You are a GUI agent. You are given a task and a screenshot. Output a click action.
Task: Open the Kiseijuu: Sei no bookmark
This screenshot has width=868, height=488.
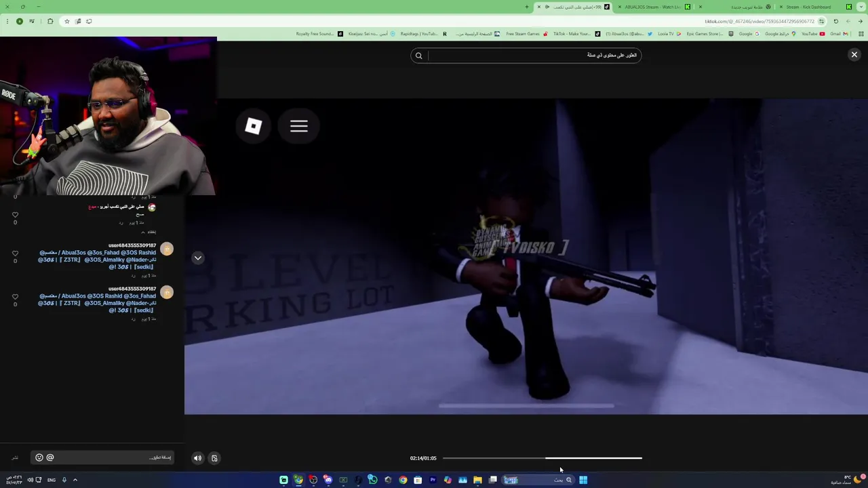(371, 34)
